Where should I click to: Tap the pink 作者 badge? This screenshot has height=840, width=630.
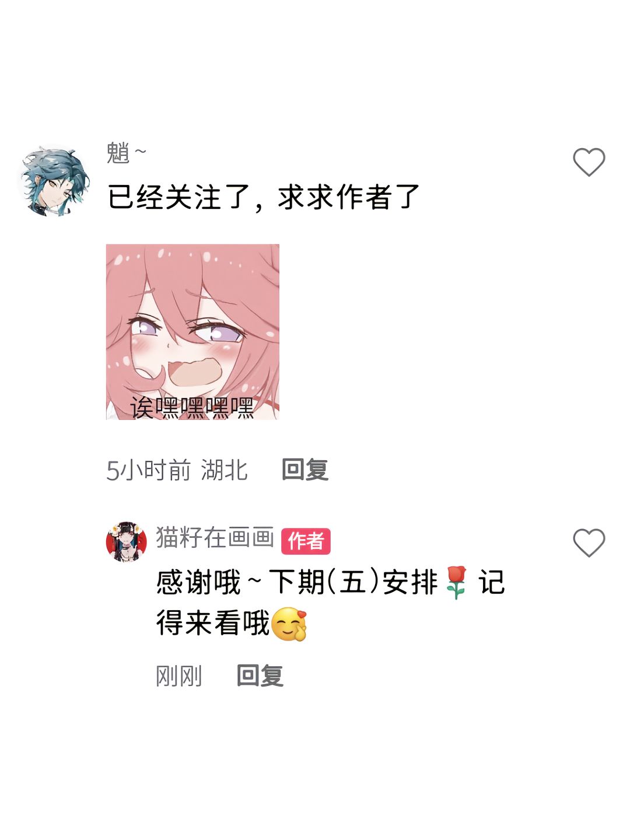pos(306,541)
